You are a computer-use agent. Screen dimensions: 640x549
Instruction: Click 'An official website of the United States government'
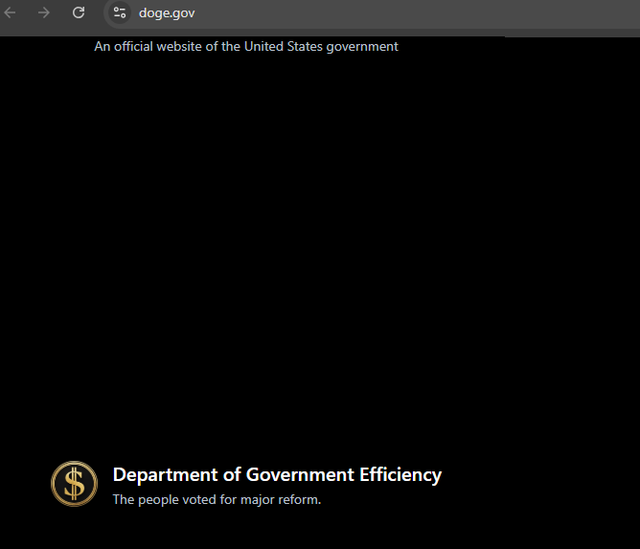click(x=246, y=47)
